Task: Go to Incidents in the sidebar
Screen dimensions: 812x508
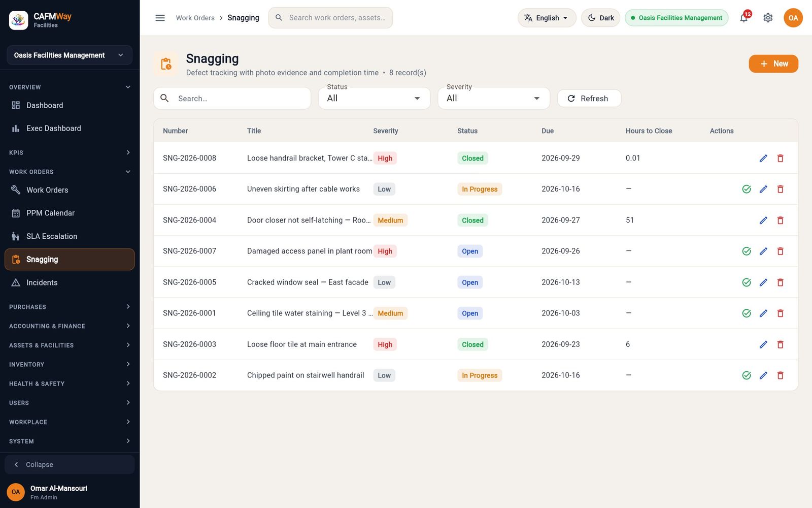Action: 70,282
